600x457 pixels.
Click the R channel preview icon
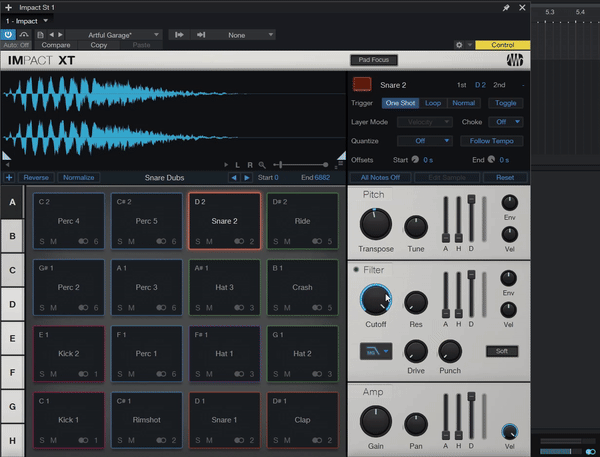[x=250, y=165]
